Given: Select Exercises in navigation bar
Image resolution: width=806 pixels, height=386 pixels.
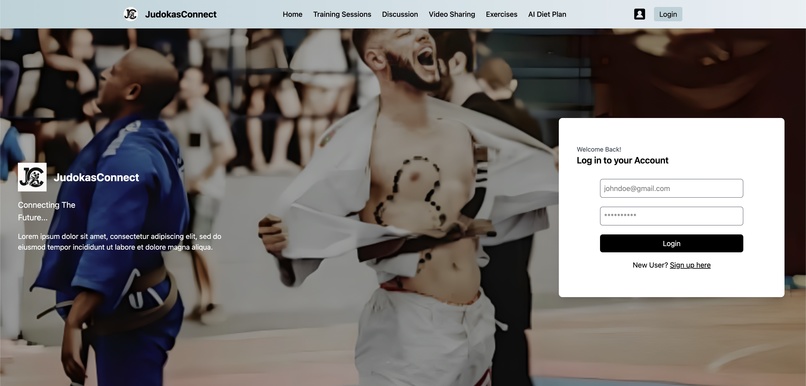Looking at the screenshot, I should (502, 14).
